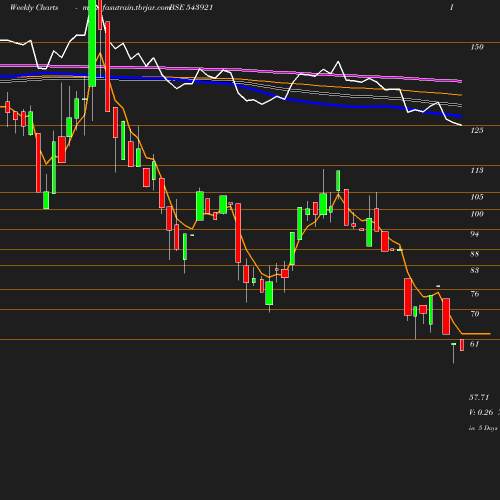Image resolution: width=500 pixels, height=500 pixels.
Task: Click the 'in 5 Days' label
Action: [483, 428]
